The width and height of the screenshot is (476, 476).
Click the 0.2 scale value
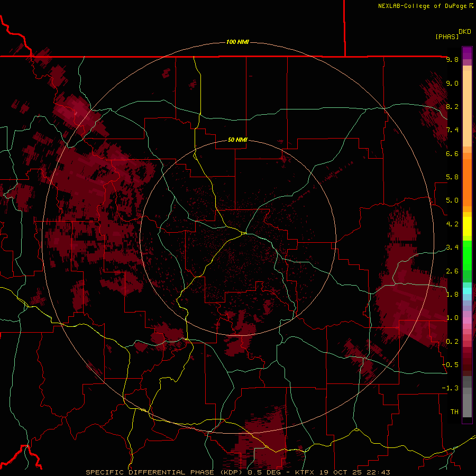pyautogui.click(x=452, y=342)
